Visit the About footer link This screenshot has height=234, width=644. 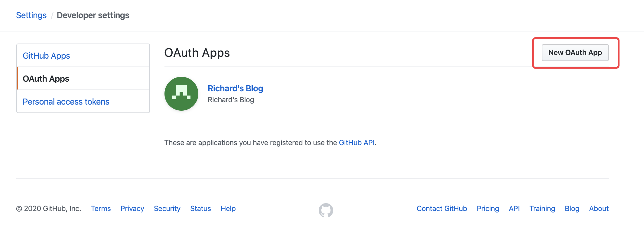(x=599, y=209)
